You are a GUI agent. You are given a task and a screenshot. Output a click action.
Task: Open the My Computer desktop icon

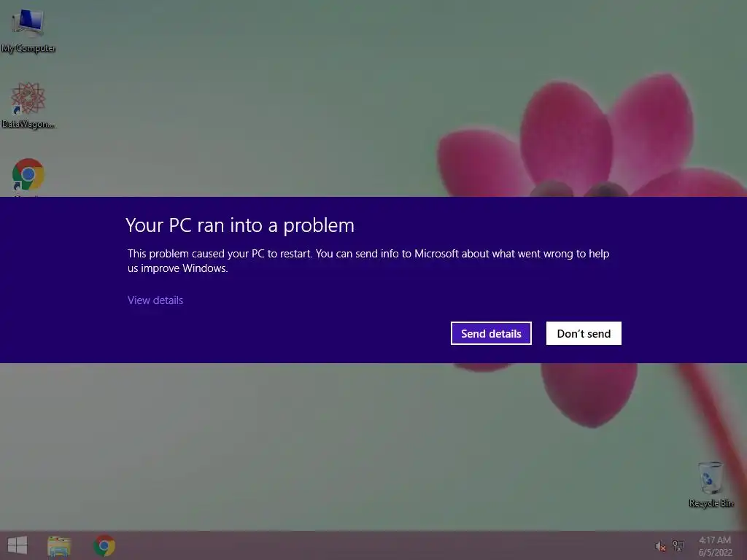[28, 31]
